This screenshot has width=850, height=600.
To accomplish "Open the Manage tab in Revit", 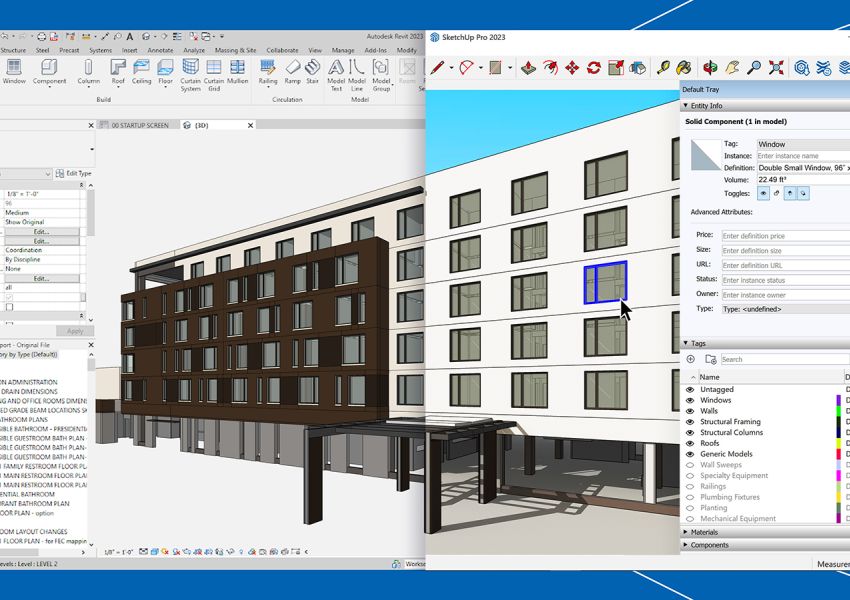I will pos(343,50).
